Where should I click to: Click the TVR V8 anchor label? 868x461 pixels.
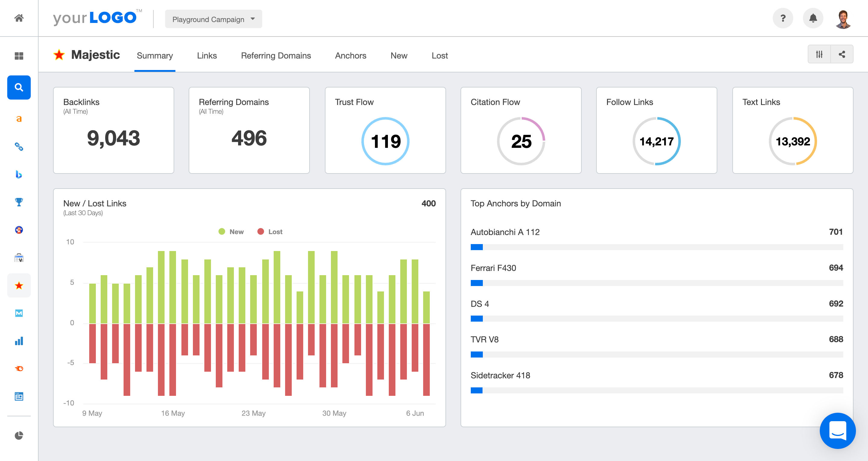[484, 340]
